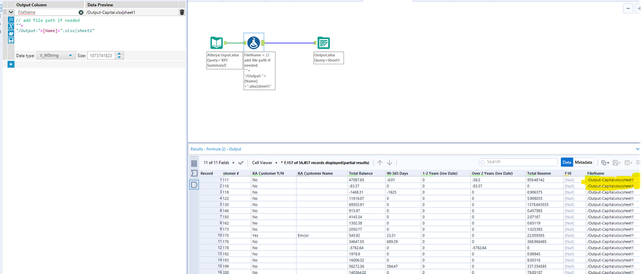Save the expression with disk icon
This screenshot has height=274, width=644.
pos(11,40)
